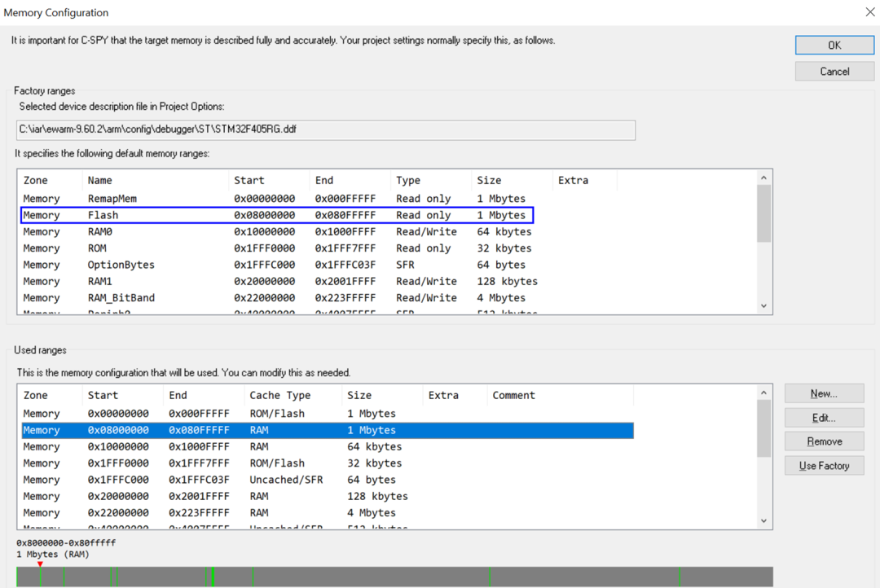
Task: Click Factory ranges Start column header
Action: (269, 180)
